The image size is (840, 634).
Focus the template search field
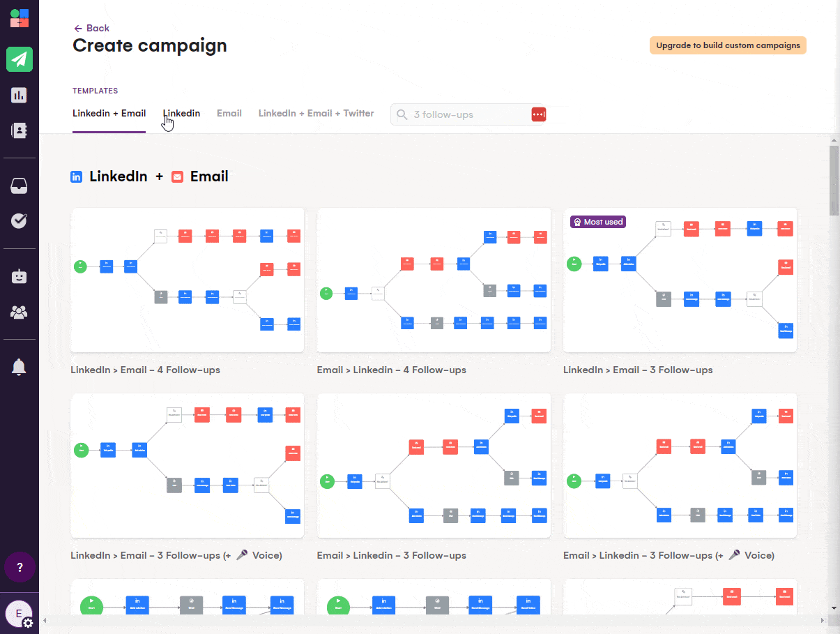tap(468, 114)
